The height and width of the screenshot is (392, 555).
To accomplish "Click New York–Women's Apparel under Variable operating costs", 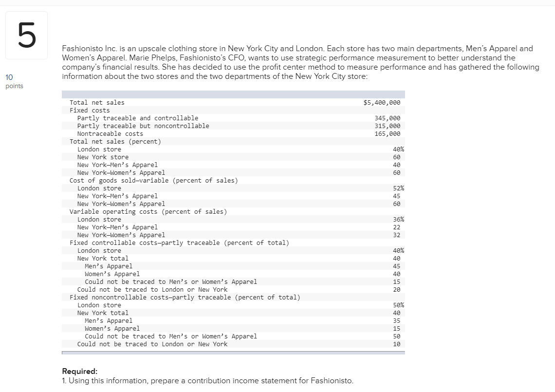I will pos(121,235).
